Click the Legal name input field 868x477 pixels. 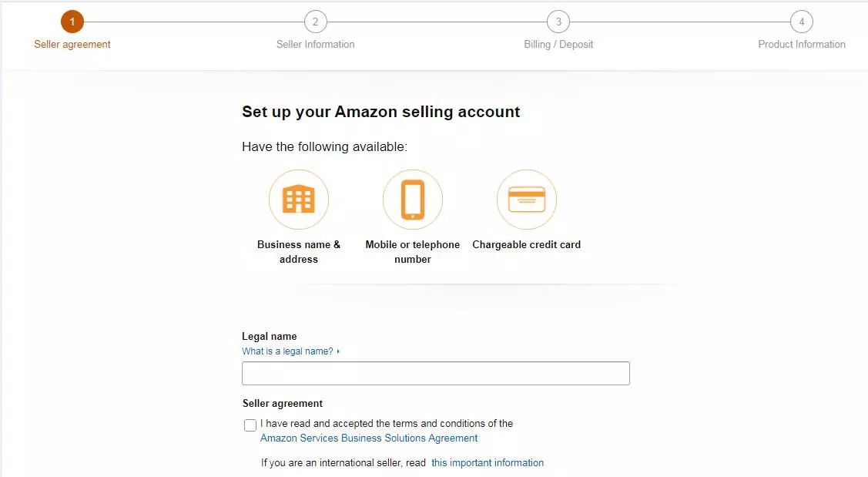pos(436,374)
